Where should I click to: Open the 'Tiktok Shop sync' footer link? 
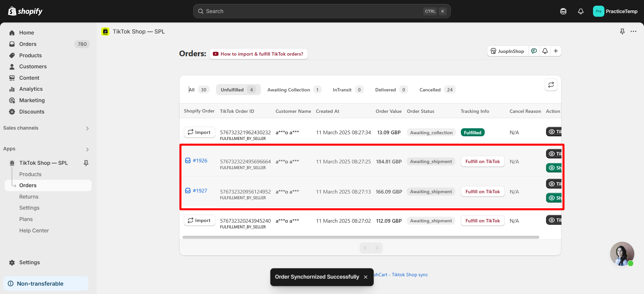pyautogui.click(x=410, y=275)
